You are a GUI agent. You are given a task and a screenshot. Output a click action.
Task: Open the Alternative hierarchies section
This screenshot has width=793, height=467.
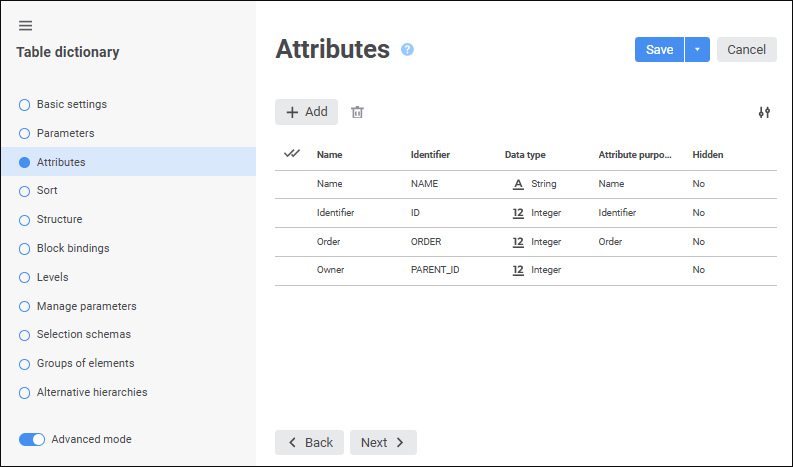91,392
